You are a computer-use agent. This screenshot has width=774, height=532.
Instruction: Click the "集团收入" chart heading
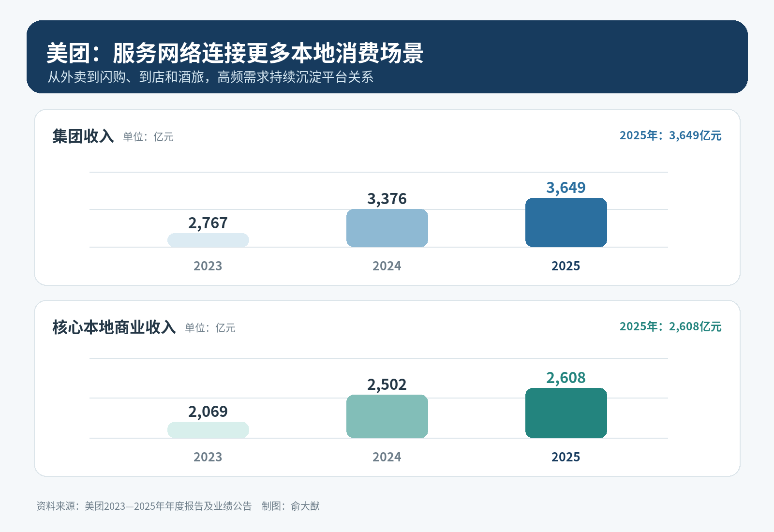click(x=83, y=136)
